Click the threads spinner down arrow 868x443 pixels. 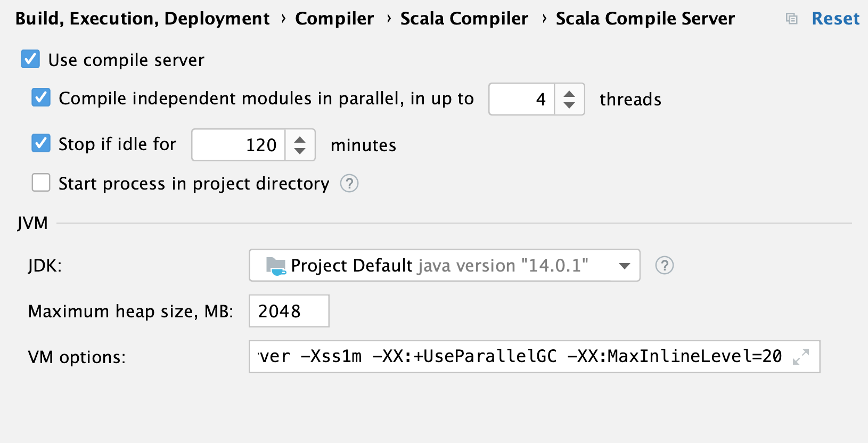coord(569,105)
